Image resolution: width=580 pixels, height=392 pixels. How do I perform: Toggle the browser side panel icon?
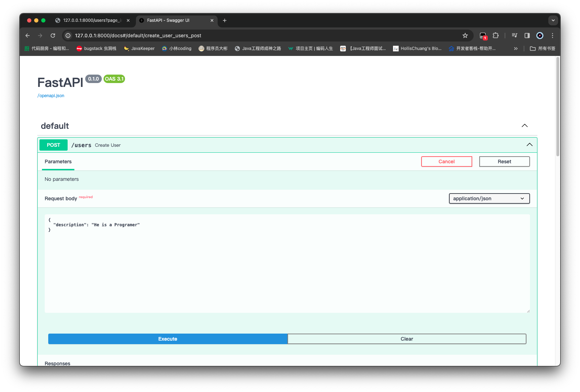527,36
